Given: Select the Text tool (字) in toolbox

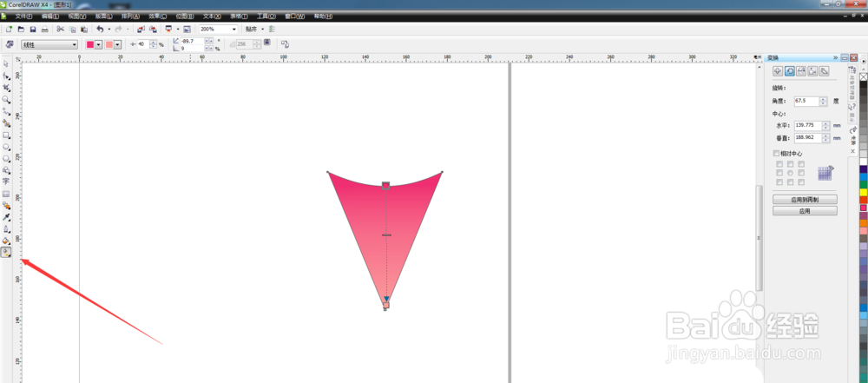Looking at the screenshot, I should click(x=6, y=182).
